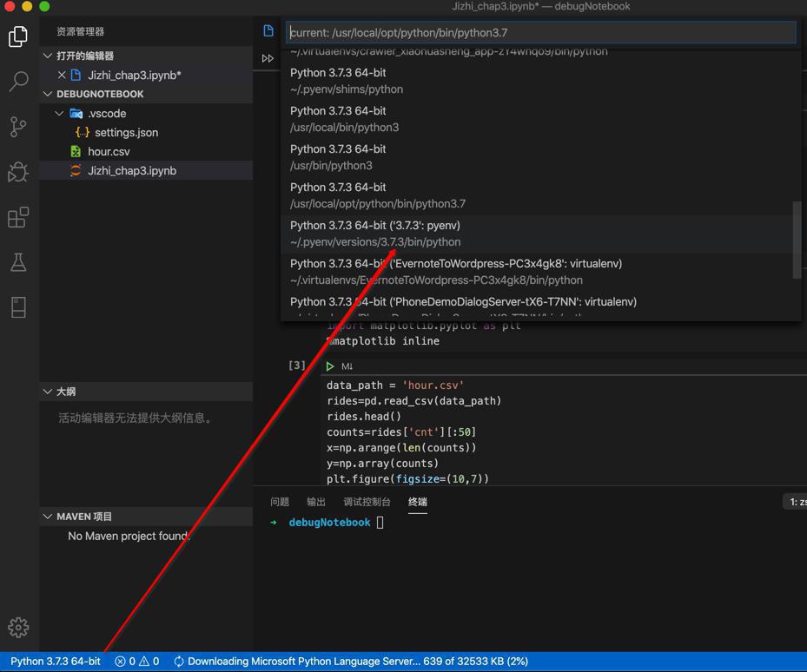
Task: Open the Source Control view
Action: [x=18, y=127]
